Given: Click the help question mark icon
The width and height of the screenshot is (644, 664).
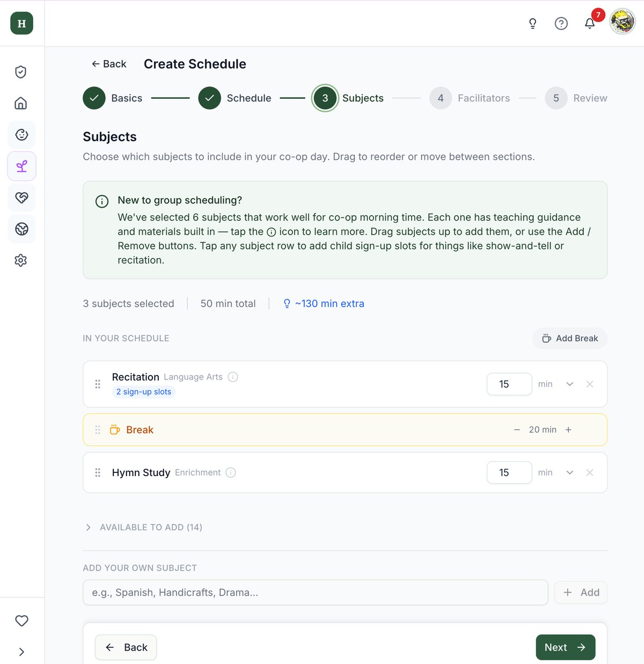Looking at the screenshot, I should 561,23.
